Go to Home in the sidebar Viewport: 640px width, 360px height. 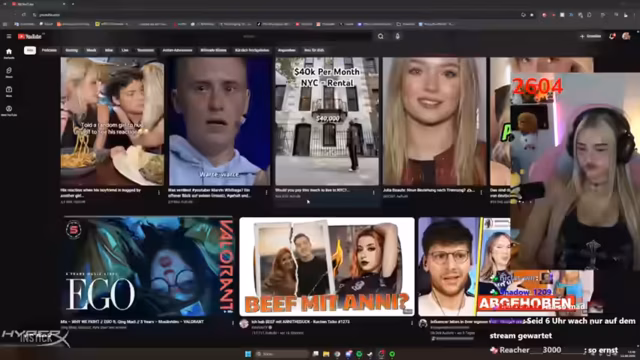point(9,53)
